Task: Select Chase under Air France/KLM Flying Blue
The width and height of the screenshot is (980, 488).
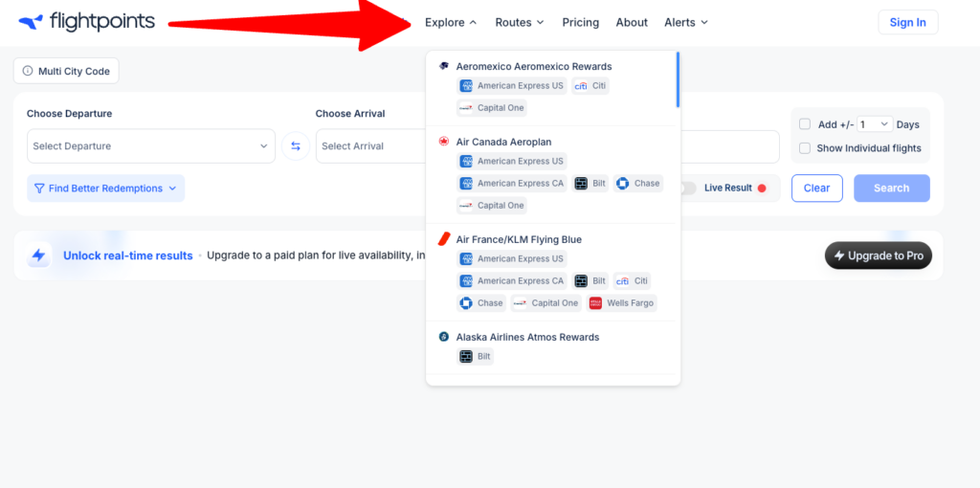Action: [x=481, y=303]
